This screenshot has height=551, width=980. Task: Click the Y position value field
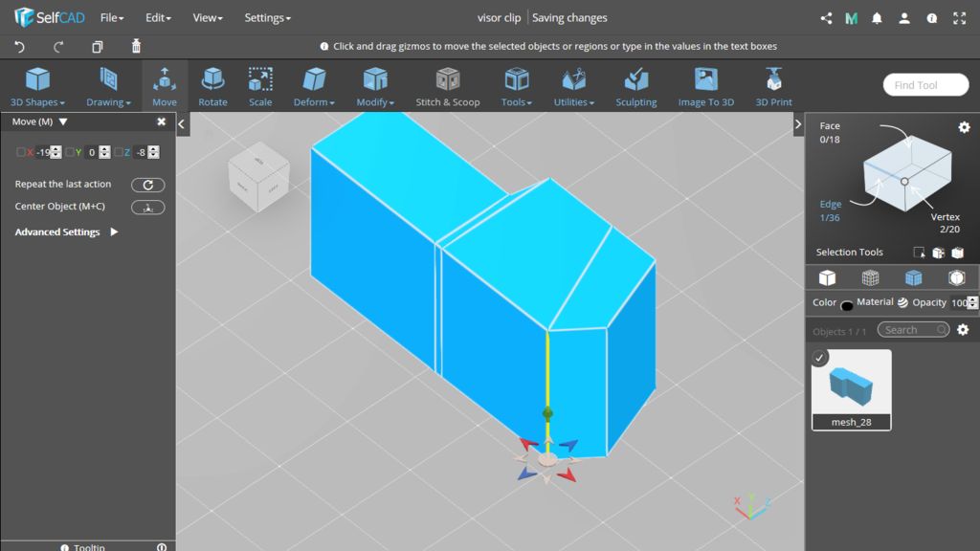91,152
